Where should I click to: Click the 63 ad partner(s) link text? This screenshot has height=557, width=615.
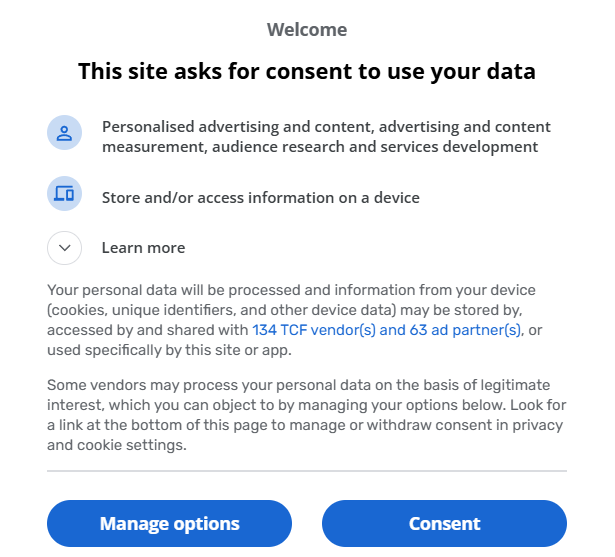coord(465,330)
